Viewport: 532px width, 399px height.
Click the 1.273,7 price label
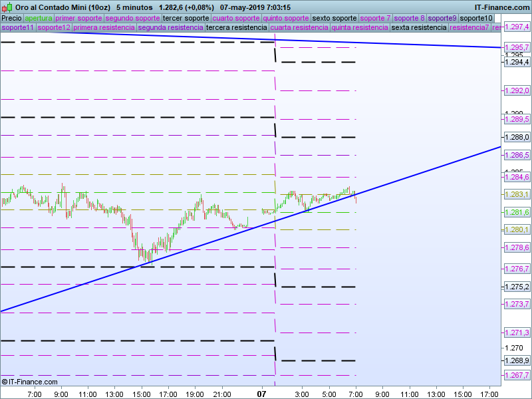[x=517, y=304]
